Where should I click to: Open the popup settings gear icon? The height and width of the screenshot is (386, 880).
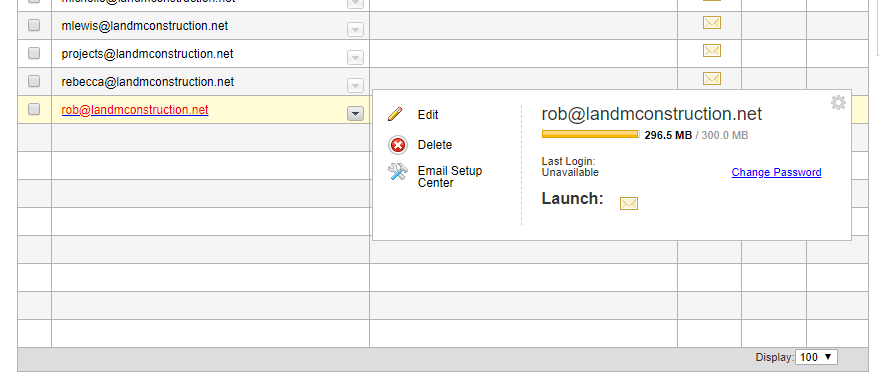(838, 103)
